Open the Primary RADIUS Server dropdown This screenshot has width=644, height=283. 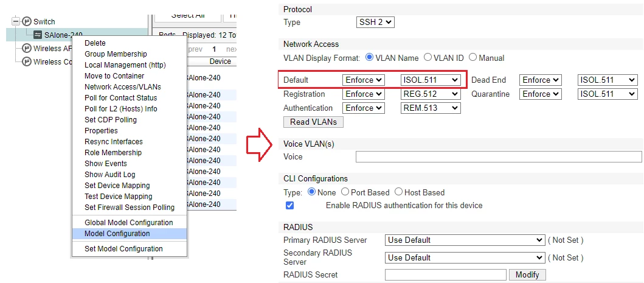pos(465,240)
